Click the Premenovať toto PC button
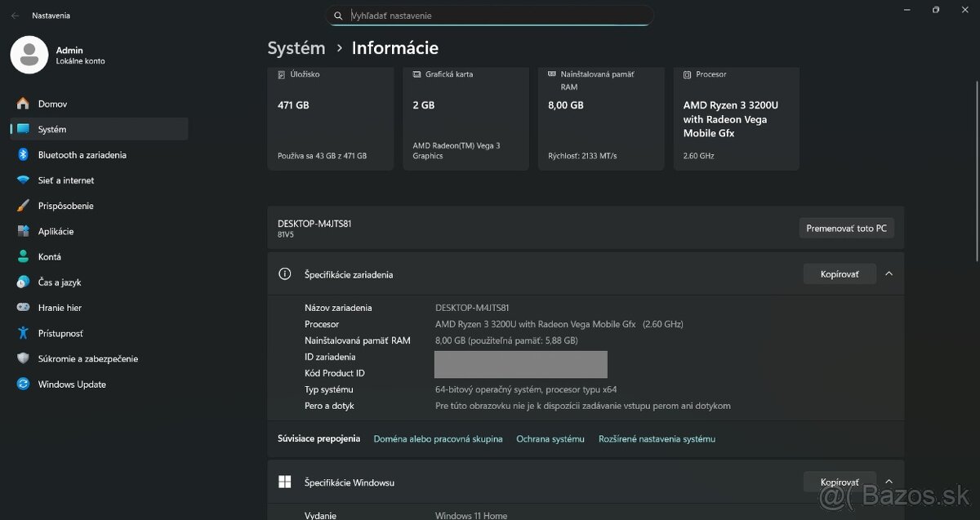Viewport: 980px width, 520px height. (x=846, y=228)
